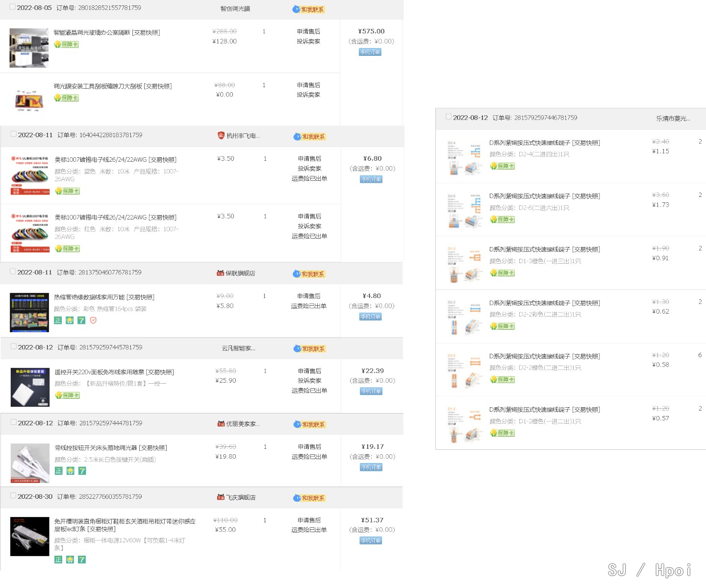Click 和我联系 icon for 云凡智能家 shop
The width and height of the screenshot is (706, 588).
click(x=310, y=349)
